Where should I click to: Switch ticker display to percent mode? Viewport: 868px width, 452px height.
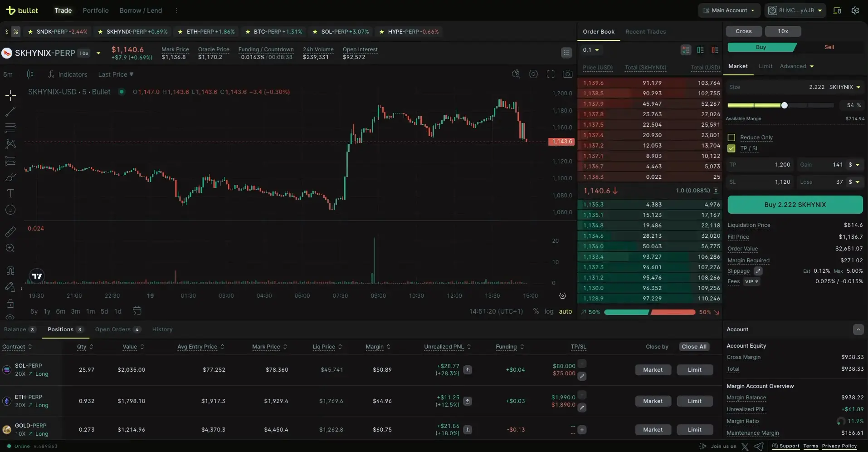(16, 32)
